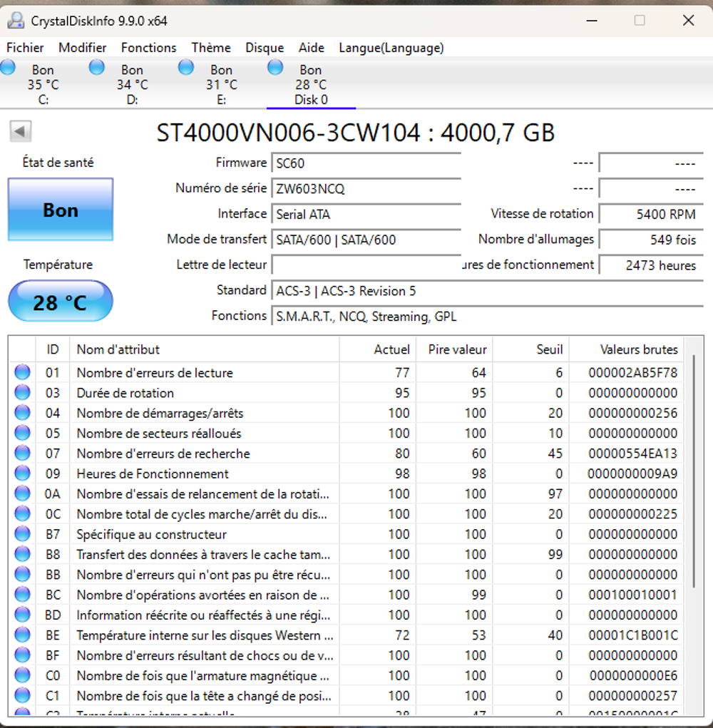
Task: Click status orb of attribute BC row
Action: pyautogui.click(x=22, y=594)
